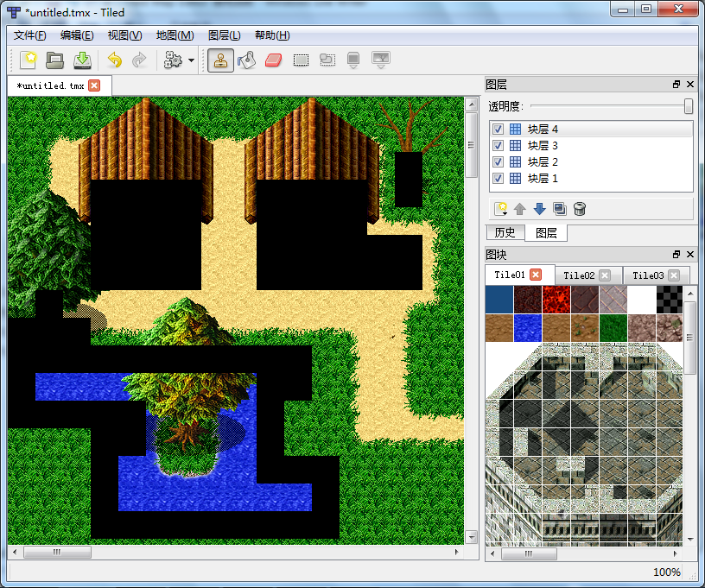Switch to the 图层 tab below layer list
Screen dimensions: 705x588
point(546,232)
